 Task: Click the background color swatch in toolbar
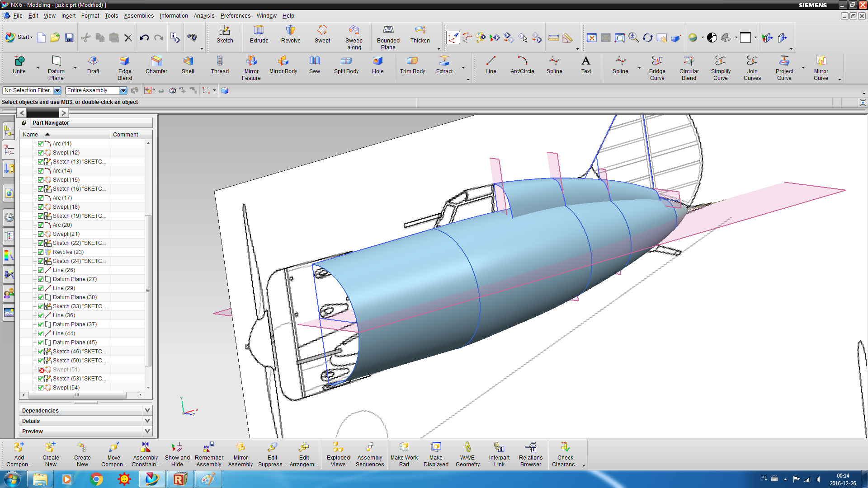(745, 38)
